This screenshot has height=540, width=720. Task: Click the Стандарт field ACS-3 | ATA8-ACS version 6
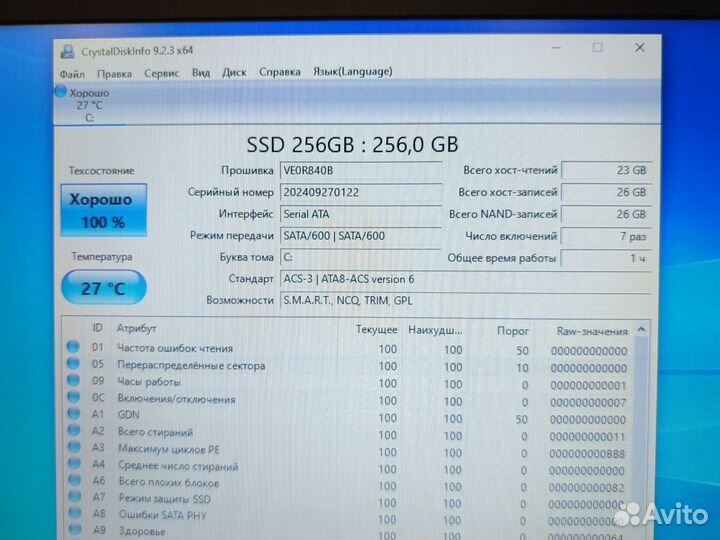(465, 279)
